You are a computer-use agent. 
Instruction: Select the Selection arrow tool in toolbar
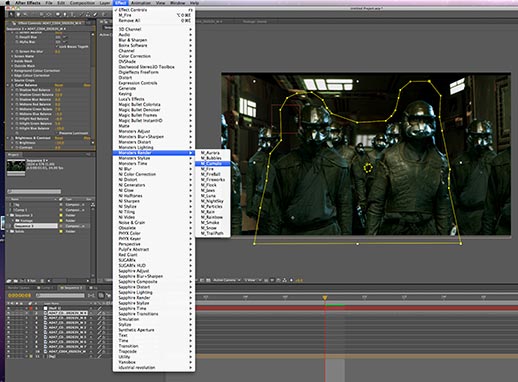point(11,14)
